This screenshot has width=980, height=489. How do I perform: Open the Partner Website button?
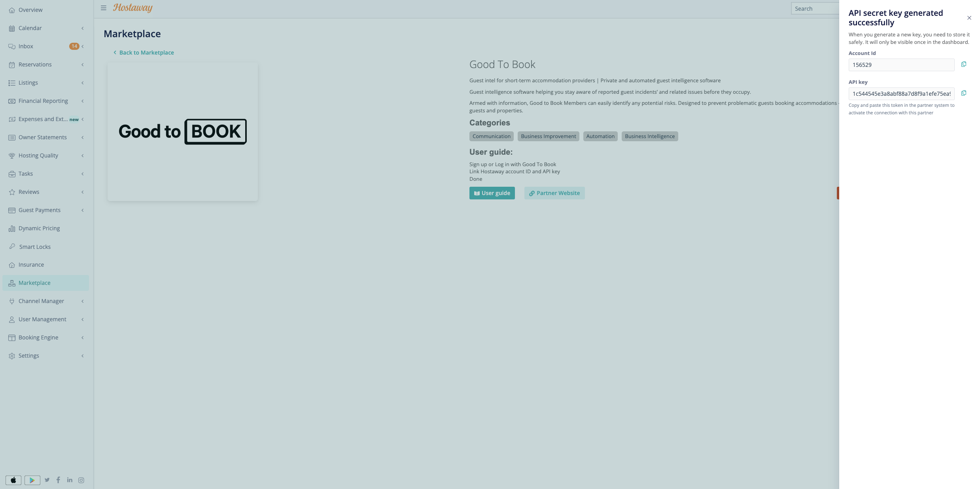(x=554, y=193)
